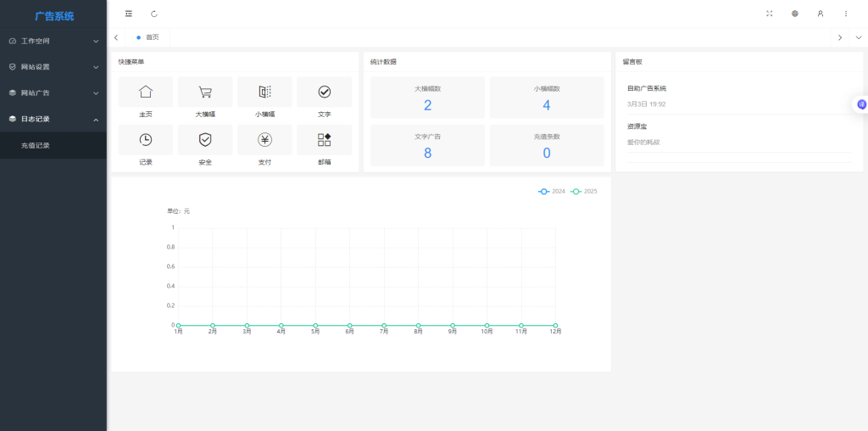The width and height of the screenshot is (868, 431).
Task: Click the shield 安全 shortcut icon
Action: tap(205, 140)
